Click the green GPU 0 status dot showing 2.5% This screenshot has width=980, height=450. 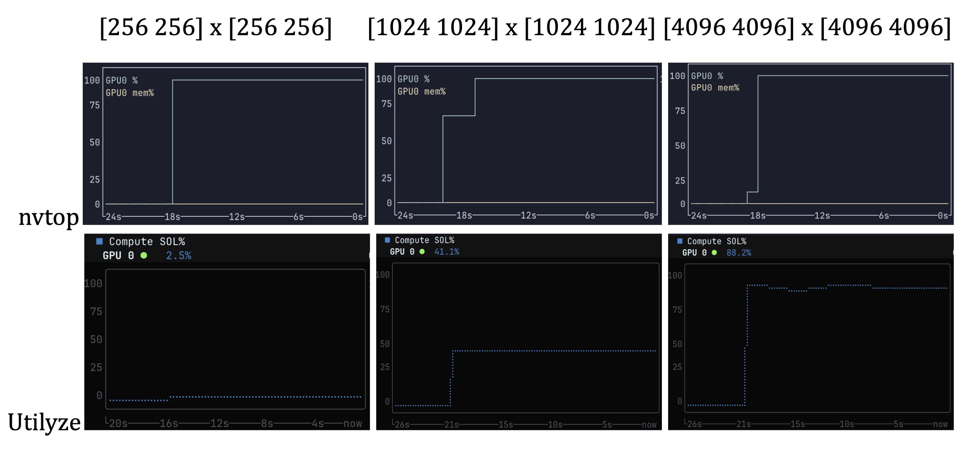(144, 256)
